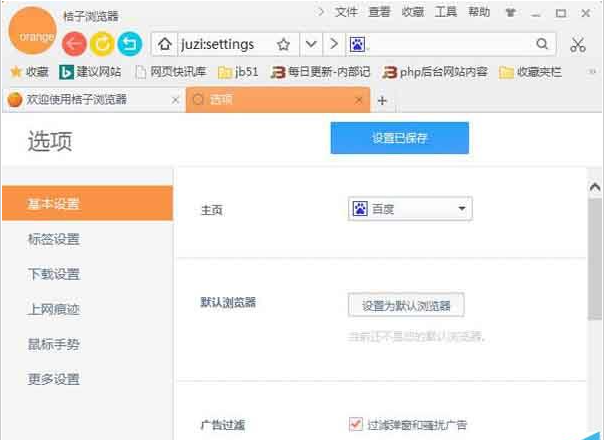Toggle the 过滤弹窗和骚扰广告 checkbox
Screen dimensions: 605x440
(355, 424)
